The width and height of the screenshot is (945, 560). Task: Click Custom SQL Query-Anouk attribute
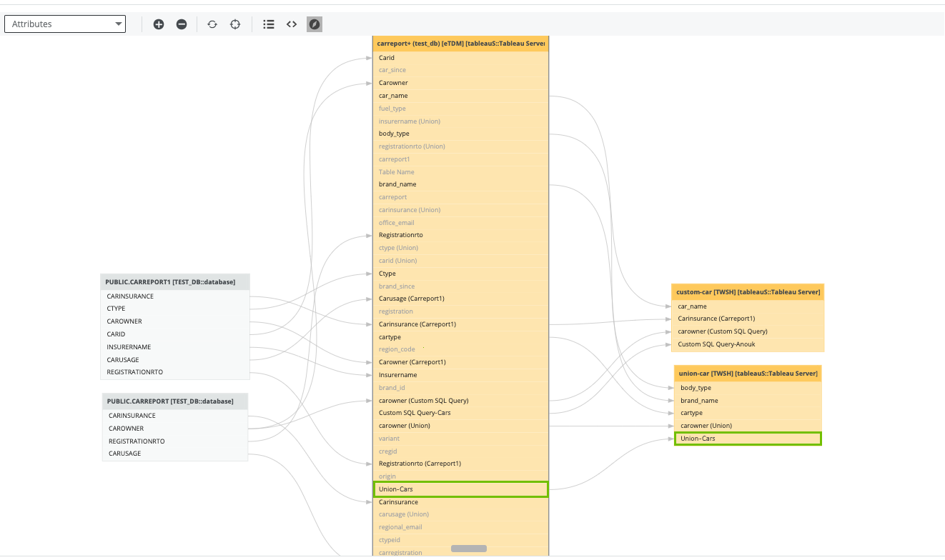tap(748, 344)
